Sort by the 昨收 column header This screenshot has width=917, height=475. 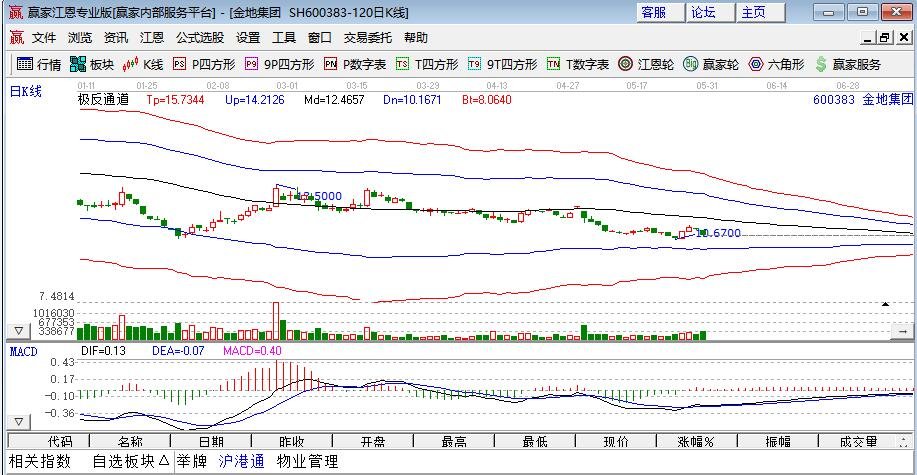pyautogui.click(x=292, y=442)
